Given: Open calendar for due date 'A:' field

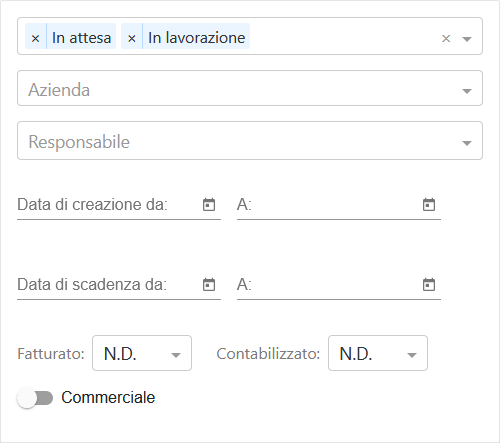Looking at the screenshot, I should click(x=429, y=285).
